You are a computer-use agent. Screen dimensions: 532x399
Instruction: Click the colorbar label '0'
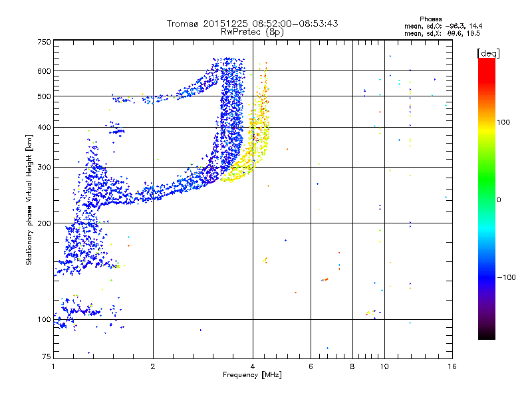[499, 200]
